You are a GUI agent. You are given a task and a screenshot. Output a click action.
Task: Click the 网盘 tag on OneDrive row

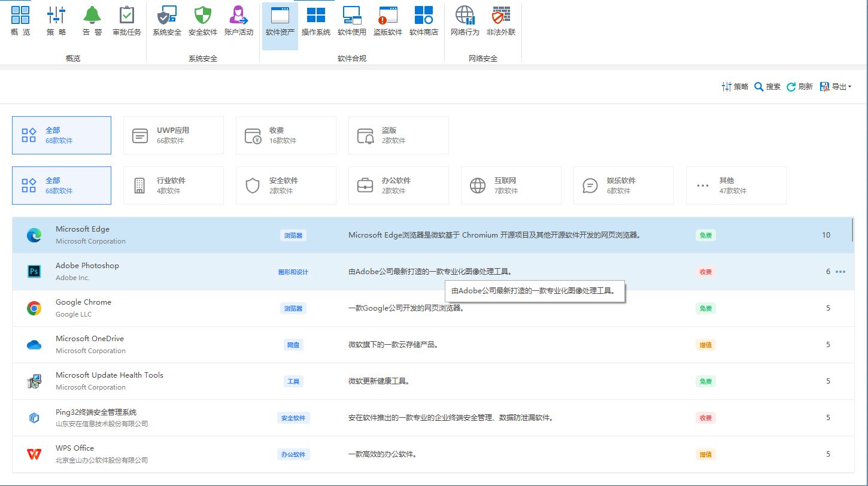tap(293, 345)
